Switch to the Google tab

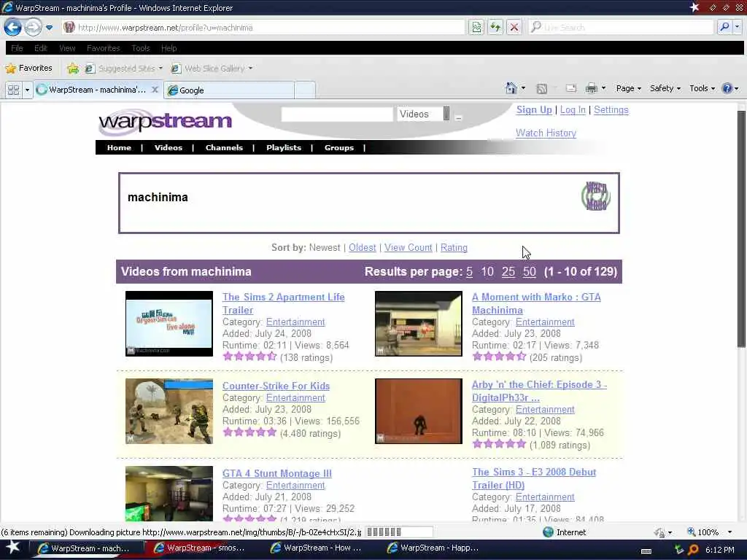click(x=228, y=90)
